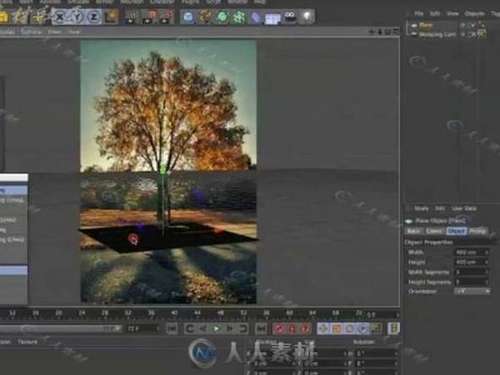Add a light with the lightbulb icon

point(307,16)
